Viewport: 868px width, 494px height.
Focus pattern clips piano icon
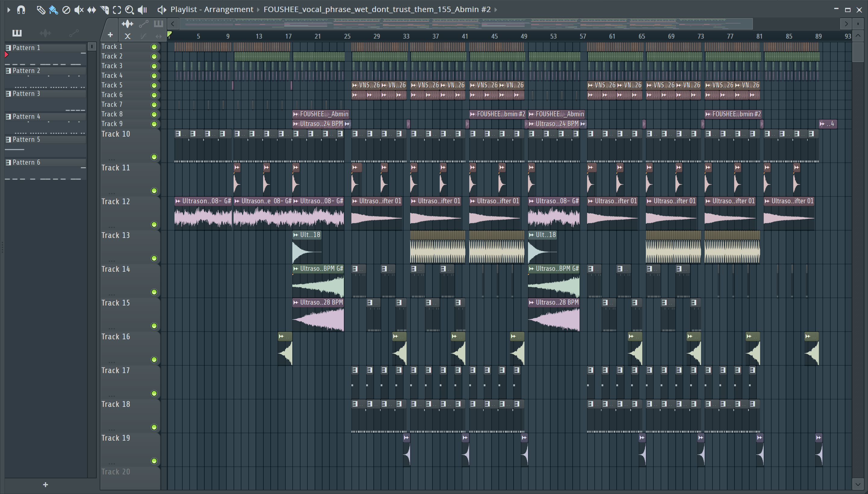[158, 24]
